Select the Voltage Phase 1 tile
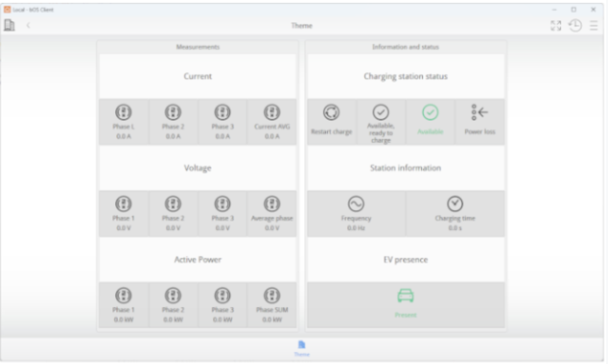608x364 pixels. click(123, 213)
